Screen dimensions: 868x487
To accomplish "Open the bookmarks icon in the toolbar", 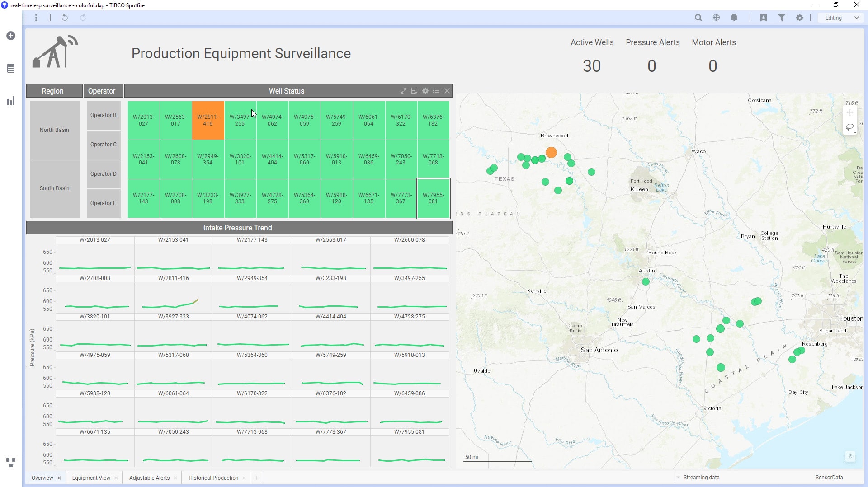I will click(764, 18).
